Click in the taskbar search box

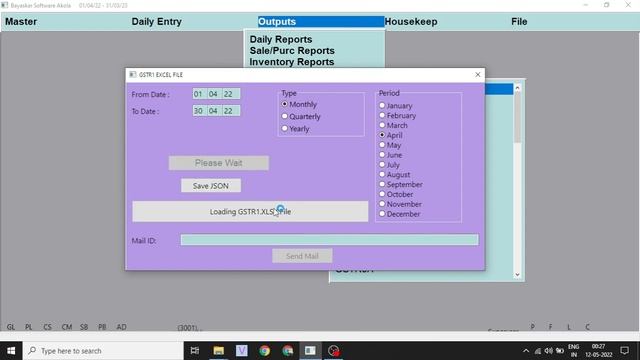click(103, 351)
